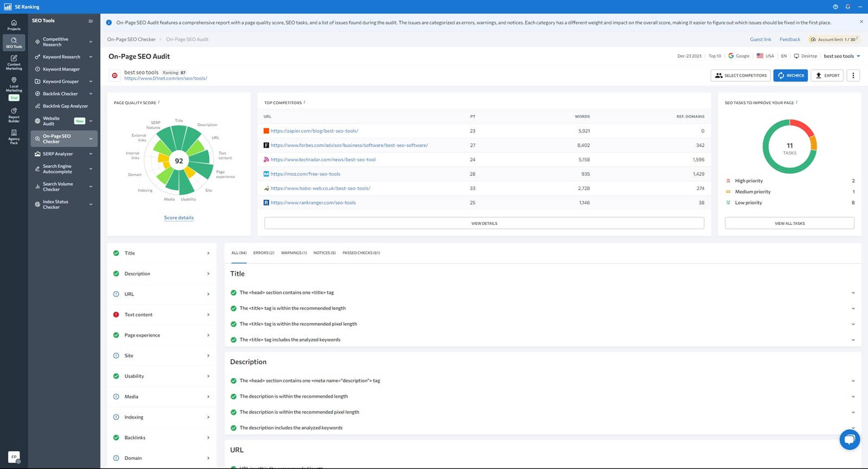
Task: Open the live chat bubble
Action: 850,439
